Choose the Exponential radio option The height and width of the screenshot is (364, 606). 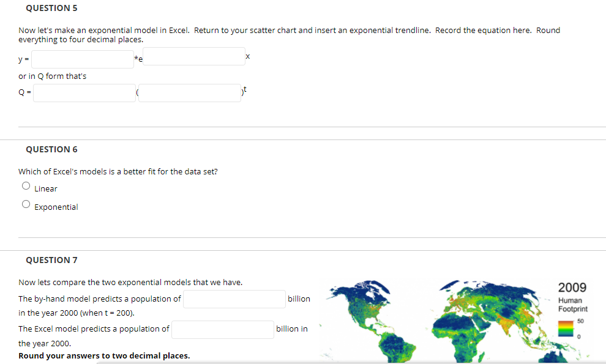pyautogui.click(x=26, y=204)
